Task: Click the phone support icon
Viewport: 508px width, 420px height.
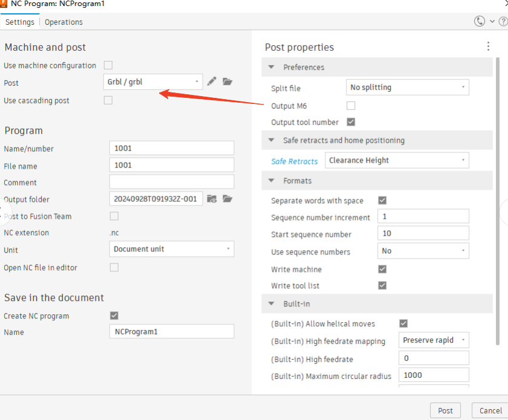Action: [x=480, y=22]
